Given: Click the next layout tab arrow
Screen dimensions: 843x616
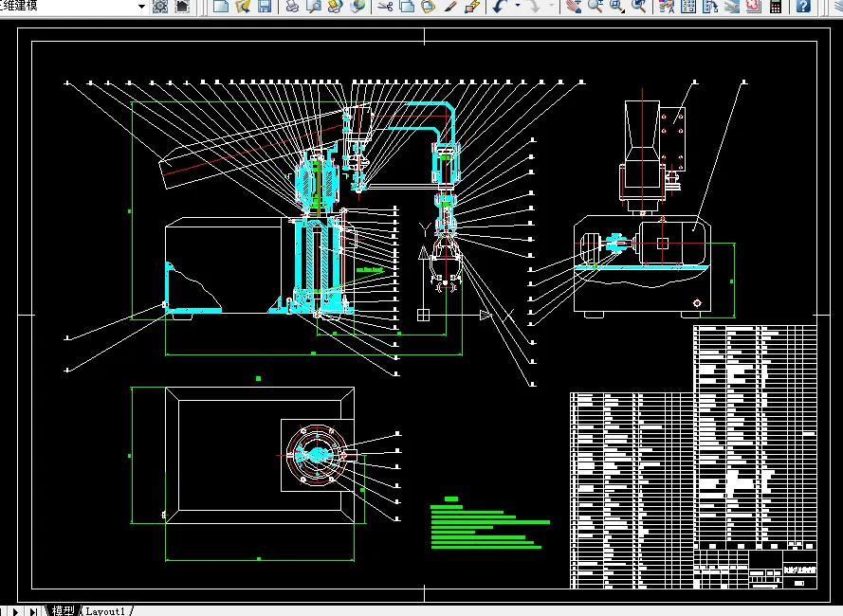Looking at the screenshot, I should (15, 611).
